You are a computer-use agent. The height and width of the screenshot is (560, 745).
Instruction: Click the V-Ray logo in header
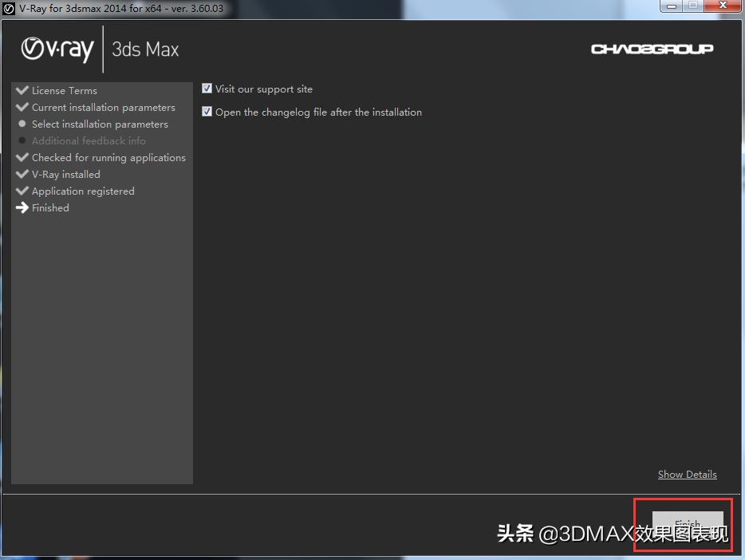(x=57, y=49)
